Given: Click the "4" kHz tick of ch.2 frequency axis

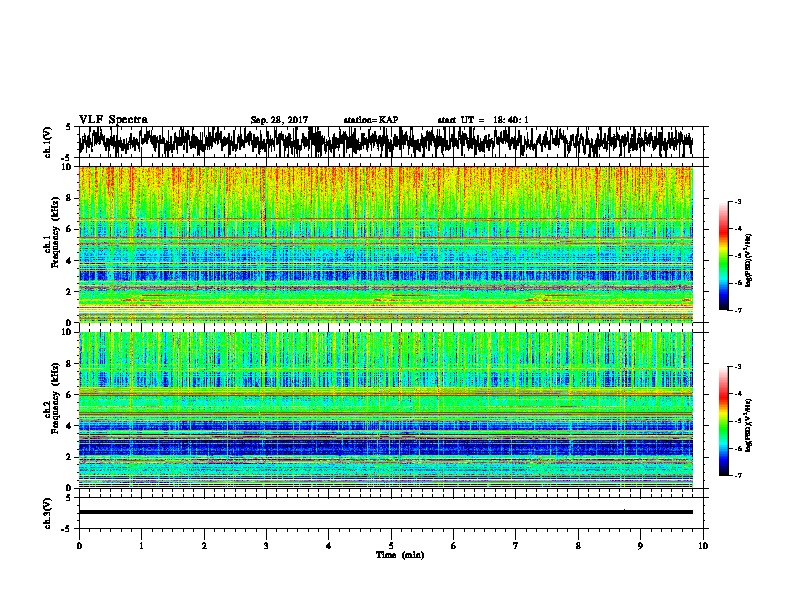Looking at the screenshot, I should 70,426.
